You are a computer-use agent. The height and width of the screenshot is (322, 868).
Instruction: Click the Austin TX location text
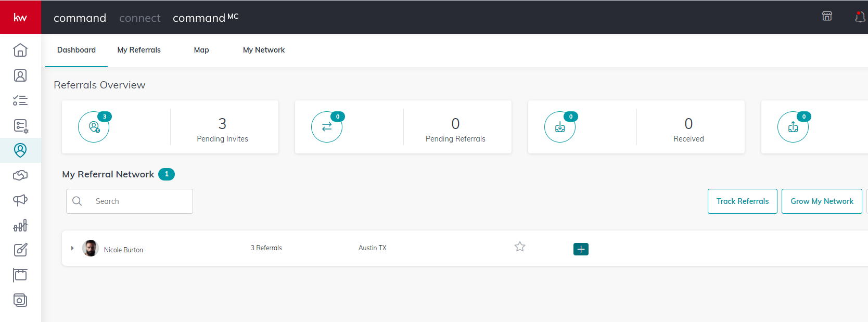click(373, 248)
